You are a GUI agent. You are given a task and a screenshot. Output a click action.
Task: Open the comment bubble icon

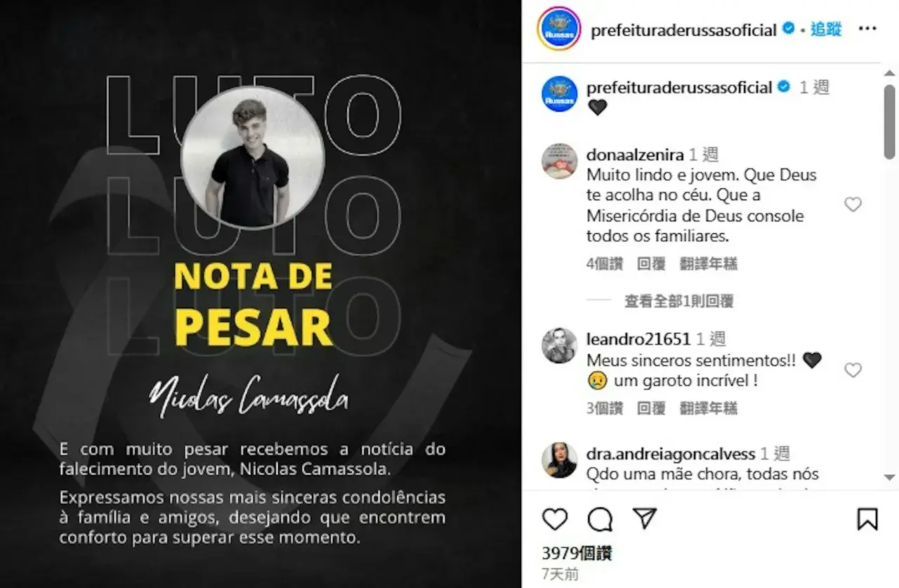pyautogui.click(x=600, y=519)
